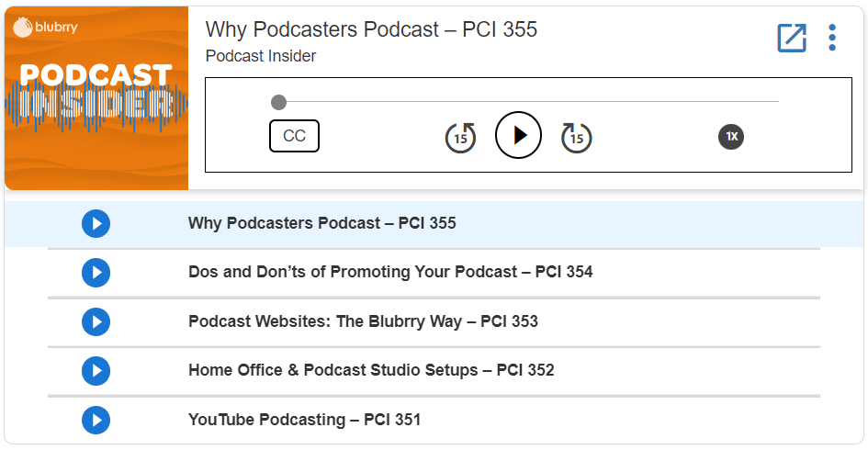Select Dos and Don'ts of Promoting Your Podcast title
This screenshot has height=450, width=868.
point(390,272)
